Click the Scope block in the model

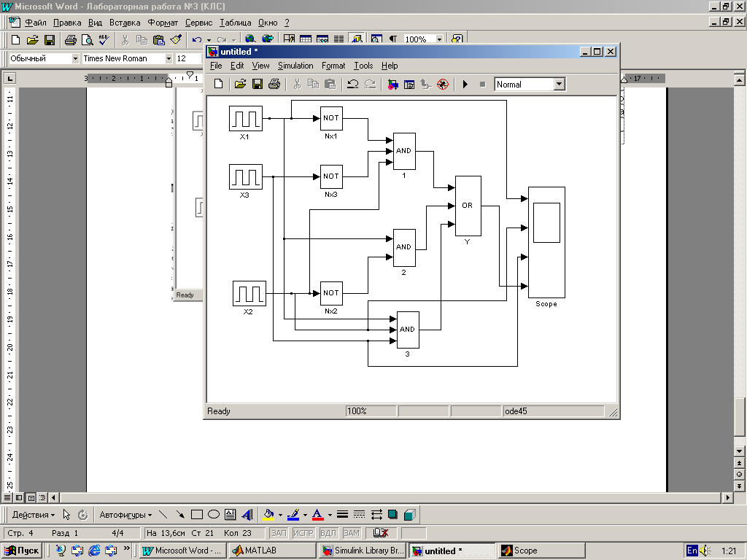point(546,242)
